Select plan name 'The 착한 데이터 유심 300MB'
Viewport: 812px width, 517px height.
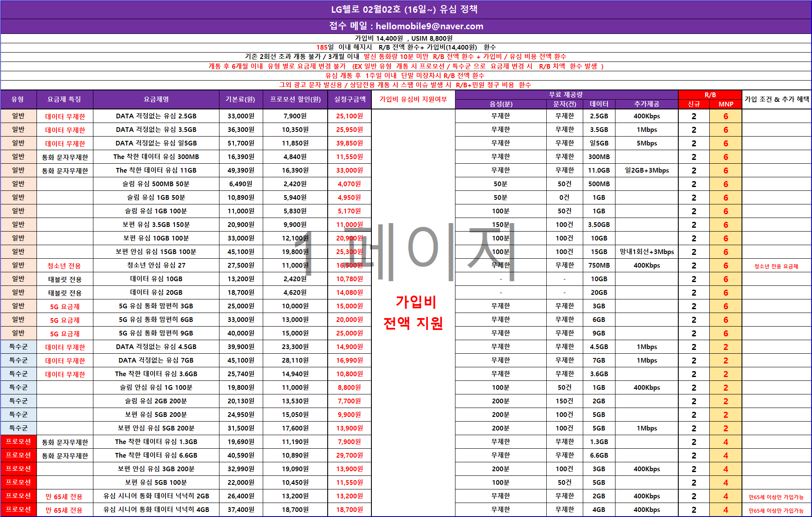pos(156,156)
